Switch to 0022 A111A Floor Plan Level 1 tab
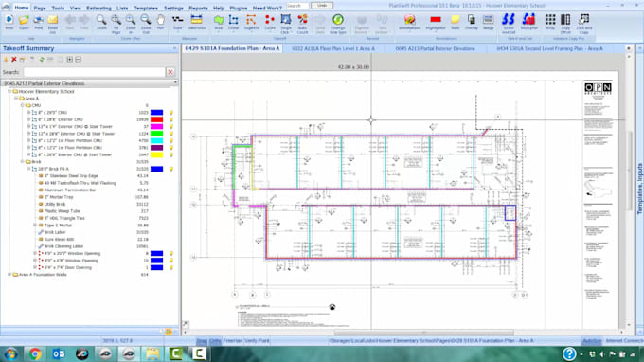Viewport: 644px width, 362px height. (333, 48)
